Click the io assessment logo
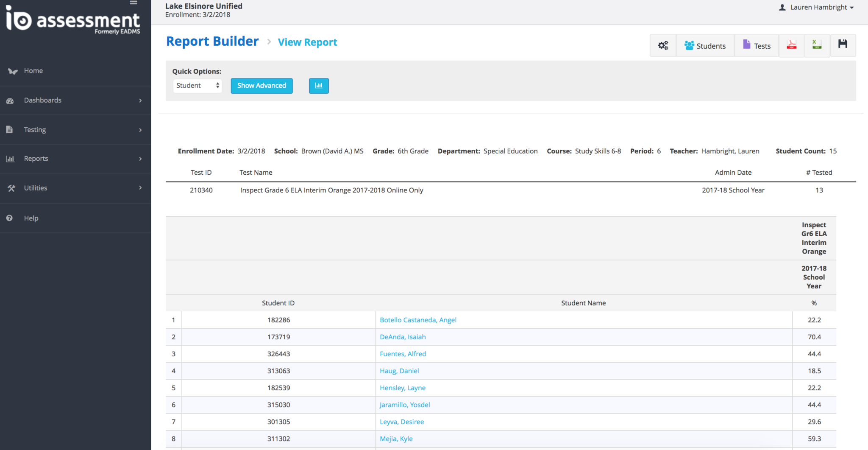This screenshot has width=868, height=450. [x=73, y=20]
